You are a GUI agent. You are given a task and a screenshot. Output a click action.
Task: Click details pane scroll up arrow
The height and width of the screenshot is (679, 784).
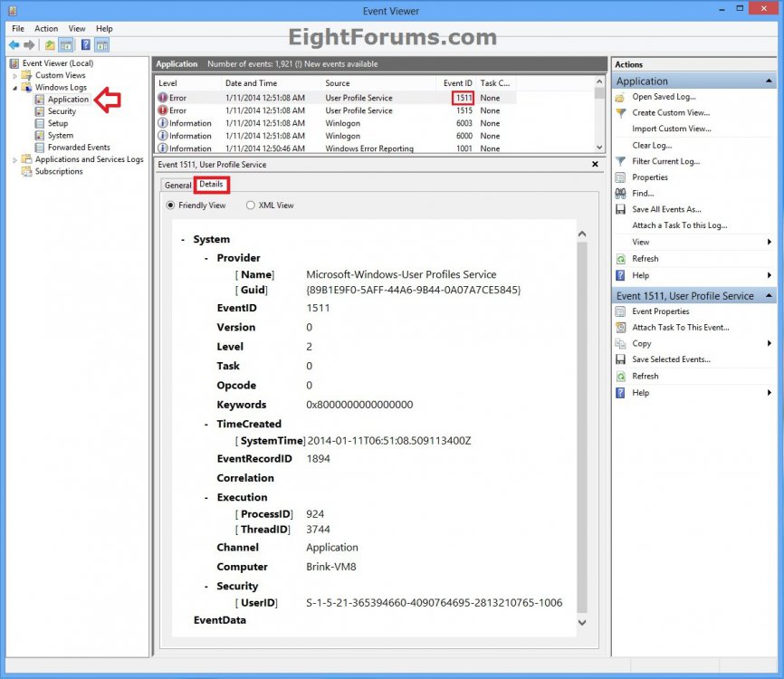[582, 234]
